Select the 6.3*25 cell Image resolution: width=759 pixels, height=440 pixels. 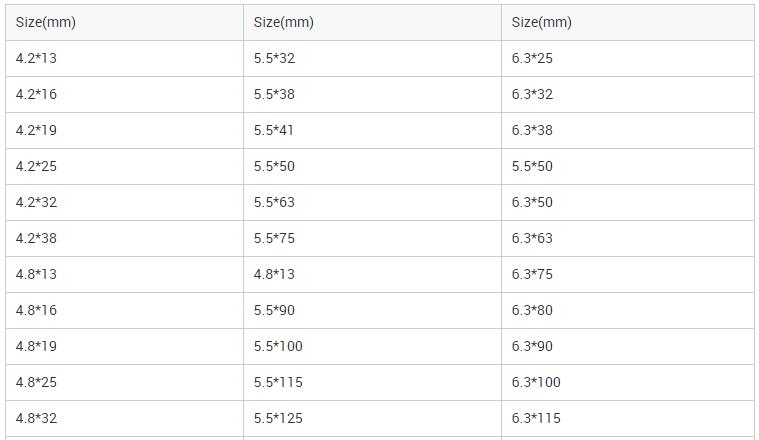(x=627, y=59)
